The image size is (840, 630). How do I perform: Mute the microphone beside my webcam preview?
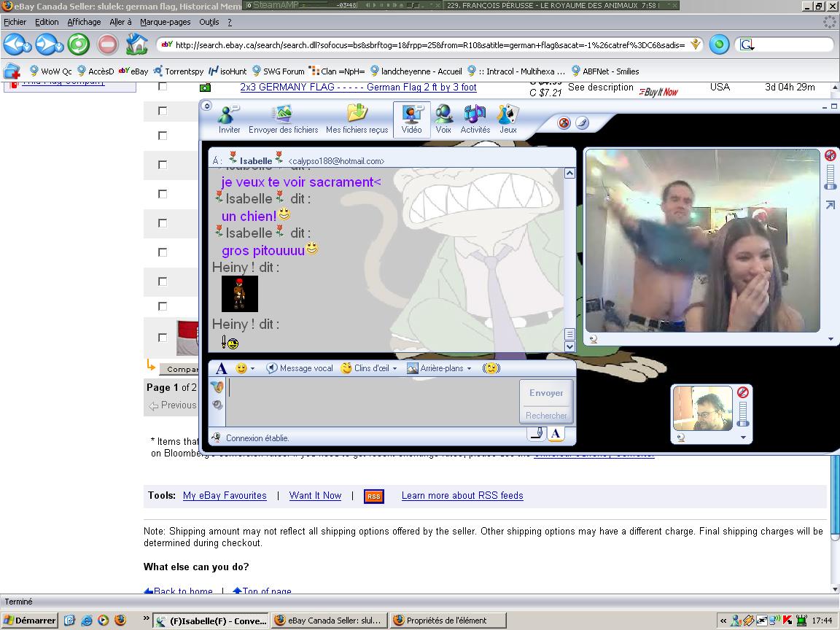742,393
